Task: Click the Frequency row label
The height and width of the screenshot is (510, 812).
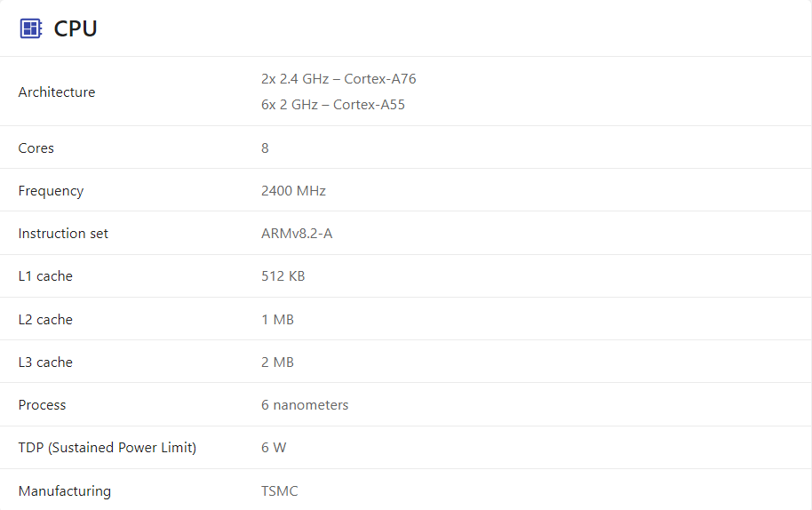Action: (x=51, y=191)
